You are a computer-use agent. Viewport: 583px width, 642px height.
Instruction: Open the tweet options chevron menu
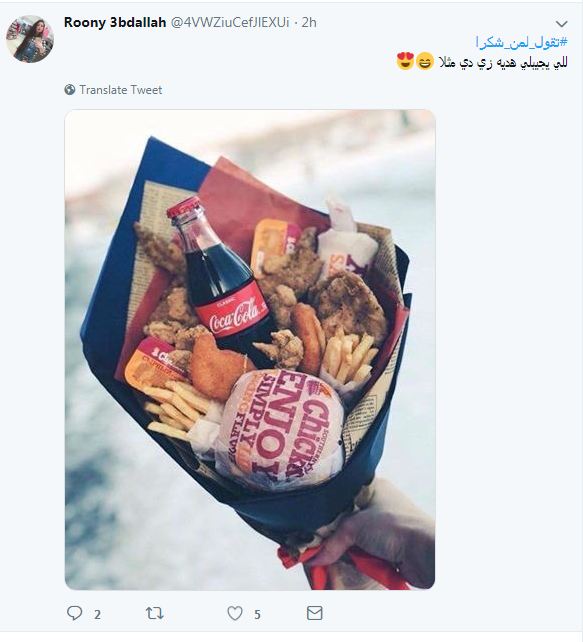pyautogui.click(x=562, y=24)
